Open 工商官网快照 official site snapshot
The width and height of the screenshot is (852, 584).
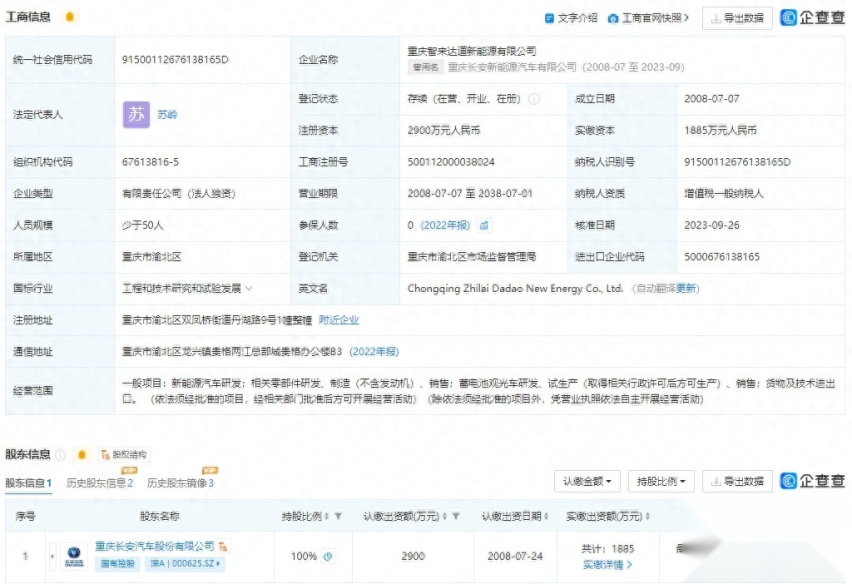(x=648, y=18)
